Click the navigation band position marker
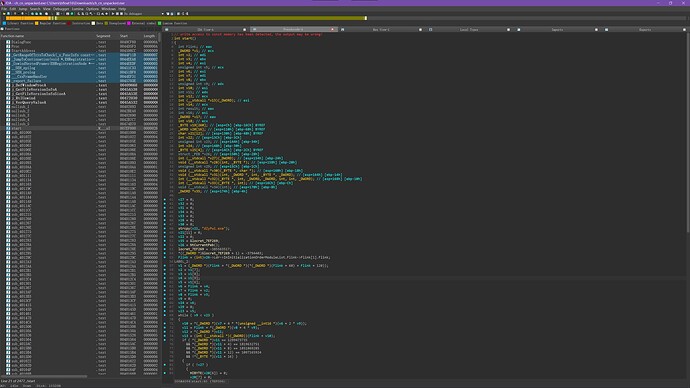Image resolution: width=690 pixels, height=388 pixels. pyautogui.click(x=365, y=18)
